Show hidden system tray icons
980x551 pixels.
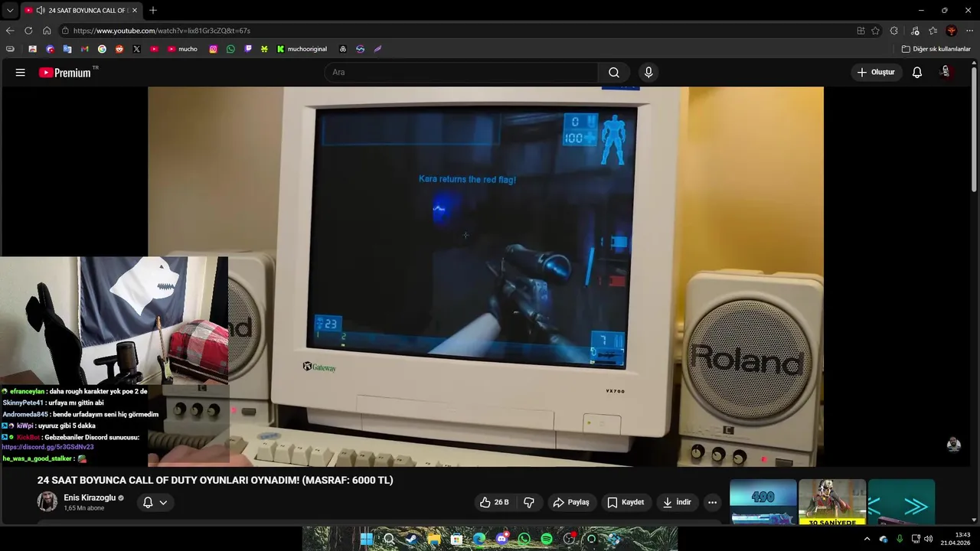tap(867, 539)
